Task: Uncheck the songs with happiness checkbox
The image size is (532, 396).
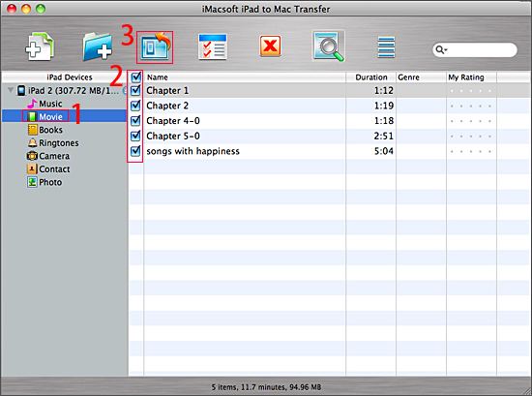Action: [x=135, y=151]
